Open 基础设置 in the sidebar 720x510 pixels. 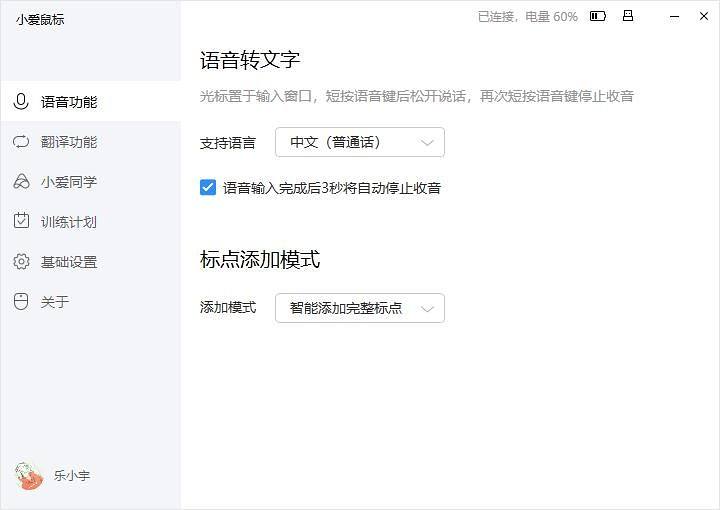tap(90, 261)
